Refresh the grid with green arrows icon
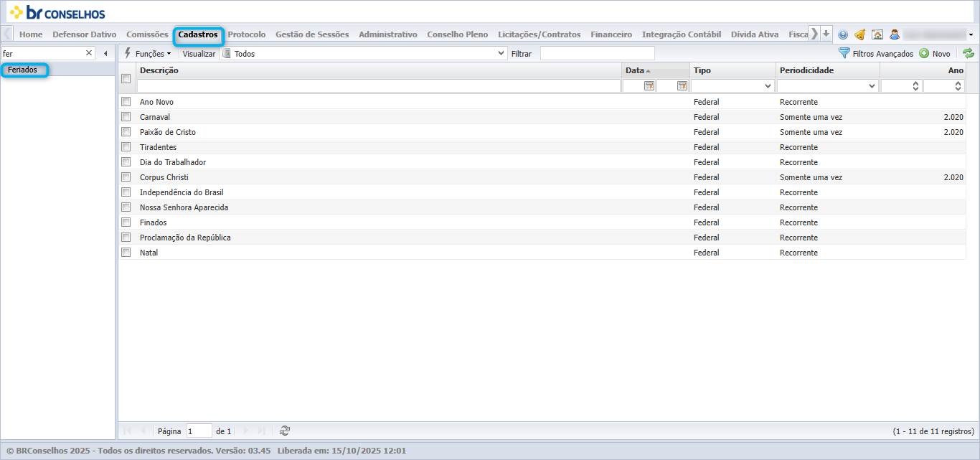980x460 pixels. 969,53
